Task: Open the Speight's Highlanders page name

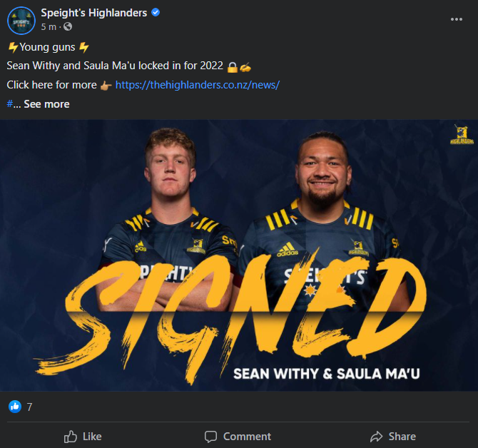Action: pos(94,13)
